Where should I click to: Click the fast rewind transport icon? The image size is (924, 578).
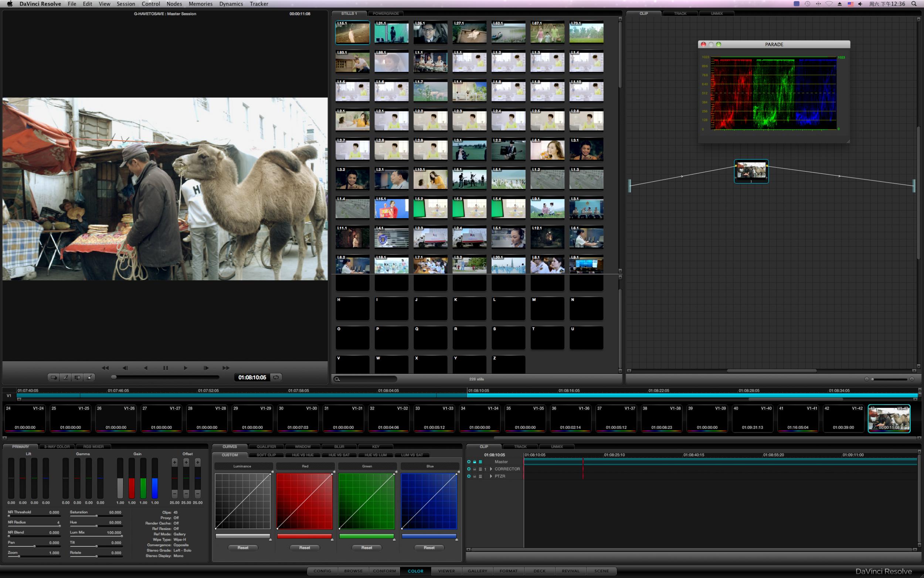click(105, 368)
